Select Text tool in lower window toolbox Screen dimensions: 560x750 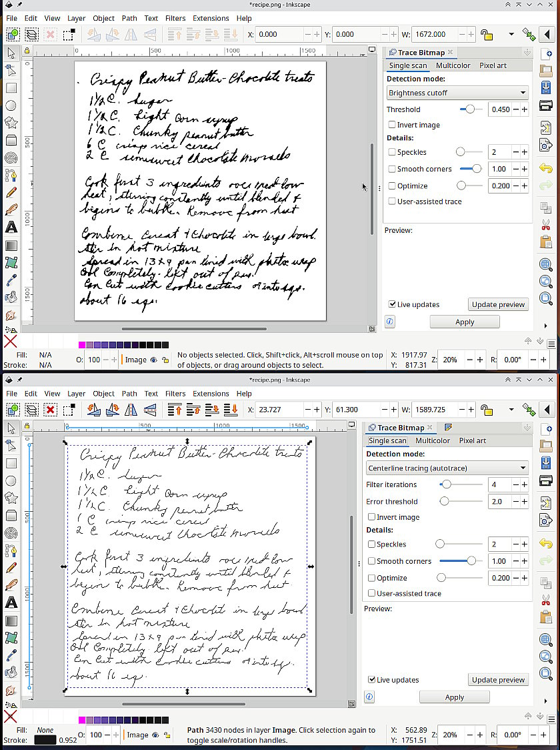coord(11,603)
